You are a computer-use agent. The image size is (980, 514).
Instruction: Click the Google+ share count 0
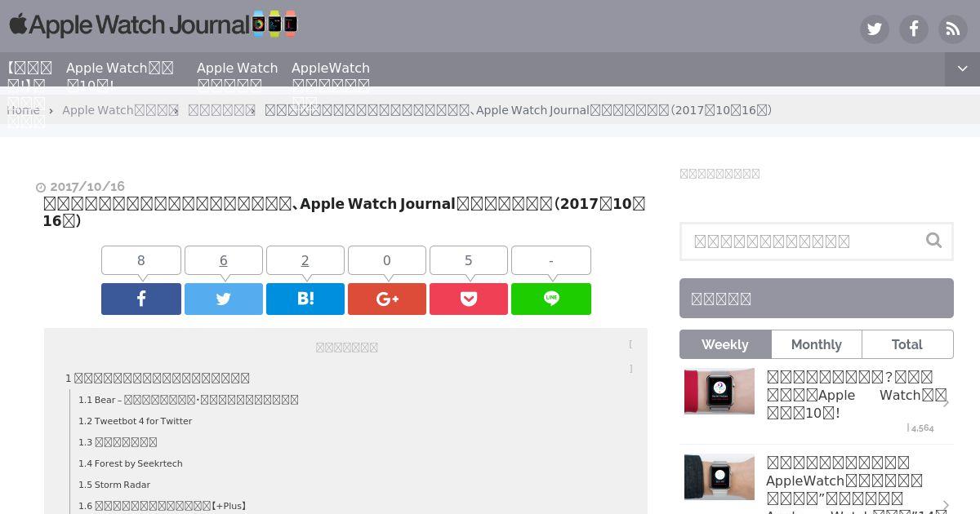click(x=387, y=260)
